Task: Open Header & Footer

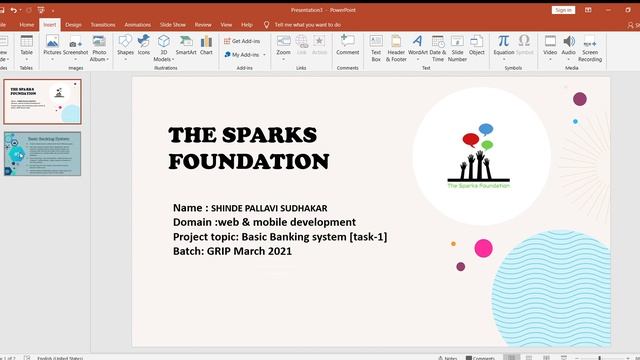Action: [x=396, y=48]
